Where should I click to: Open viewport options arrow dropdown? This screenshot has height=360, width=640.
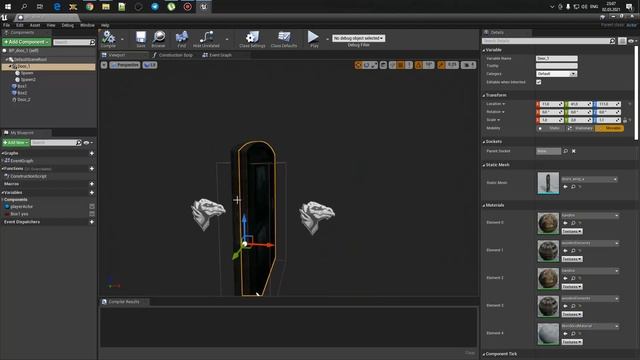coord(104,65)
